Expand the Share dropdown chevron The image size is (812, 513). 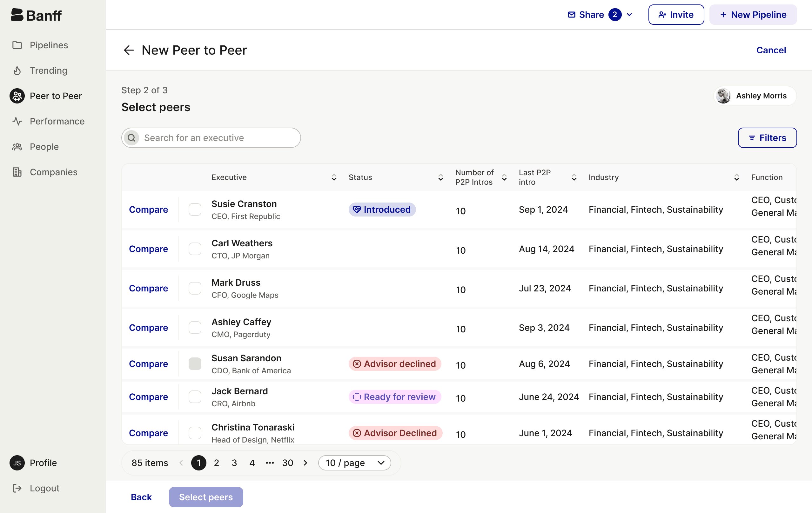click(x=629, y=15)
